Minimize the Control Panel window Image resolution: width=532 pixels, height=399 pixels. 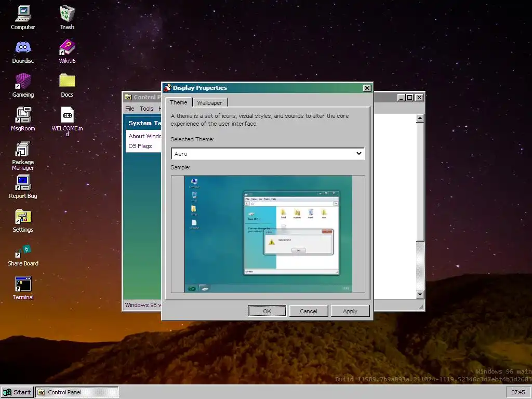pos(401,98)
